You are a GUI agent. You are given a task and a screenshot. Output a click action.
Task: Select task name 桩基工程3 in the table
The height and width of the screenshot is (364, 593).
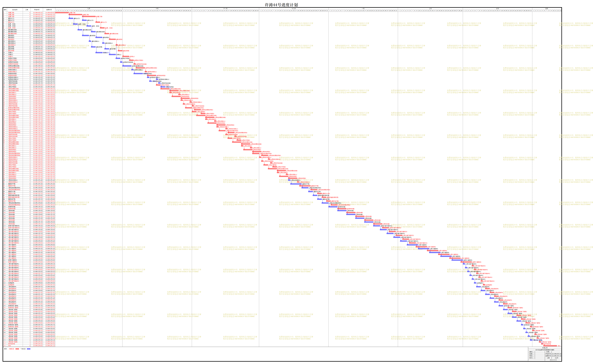(11, 17)
